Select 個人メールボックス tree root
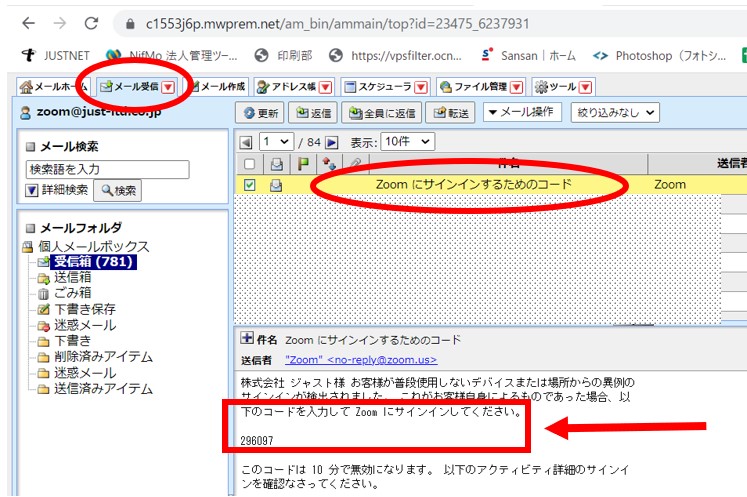 click(94, 246)
